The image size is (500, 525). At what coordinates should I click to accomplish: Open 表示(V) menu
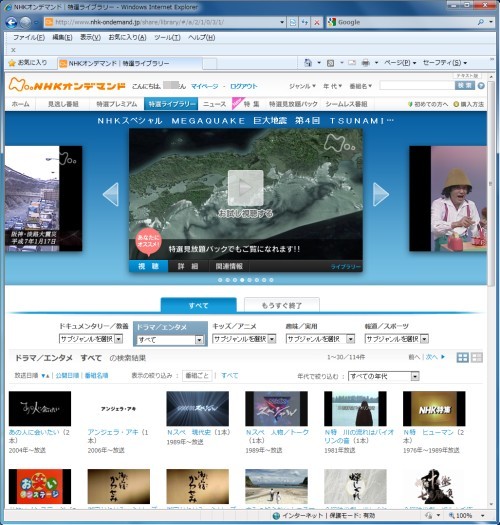[90, 38]
